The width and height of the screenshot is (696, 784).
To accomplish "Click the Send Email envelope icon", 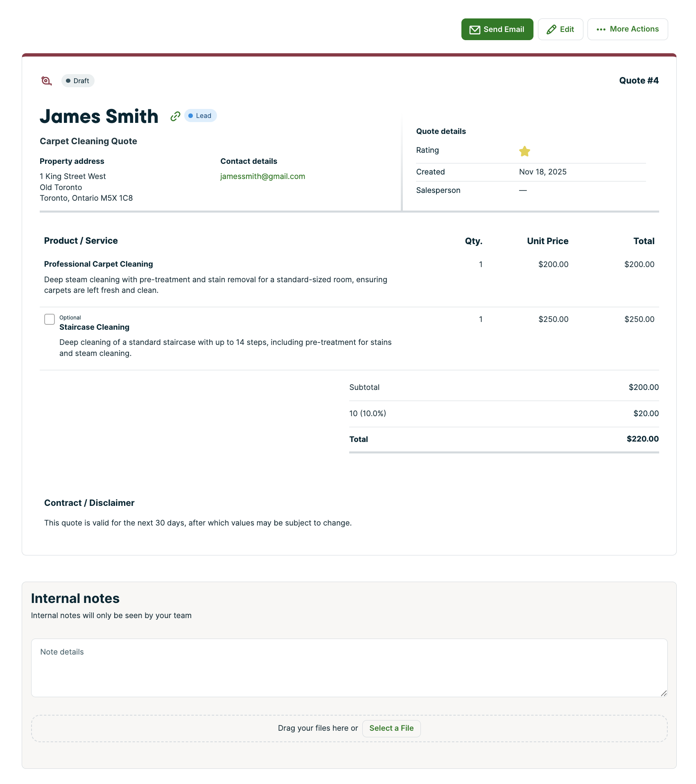I will point(475,29).
